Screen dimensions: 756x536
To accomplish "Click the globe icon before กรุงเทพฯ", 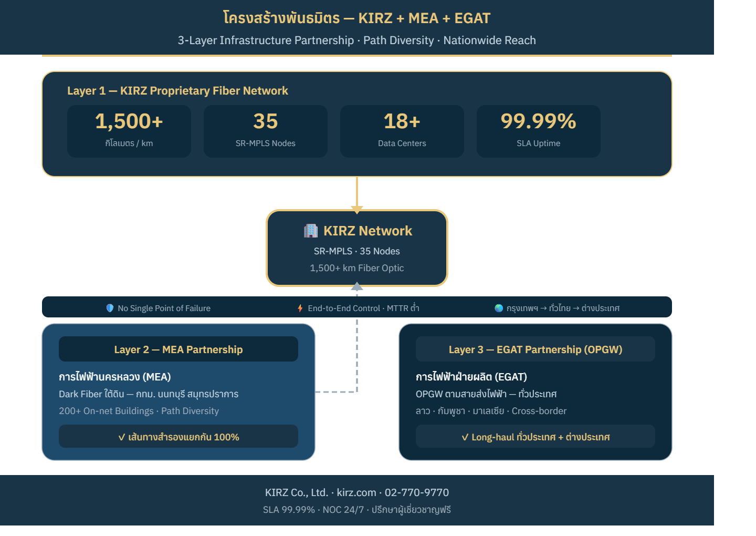I will tap(499, 308).
